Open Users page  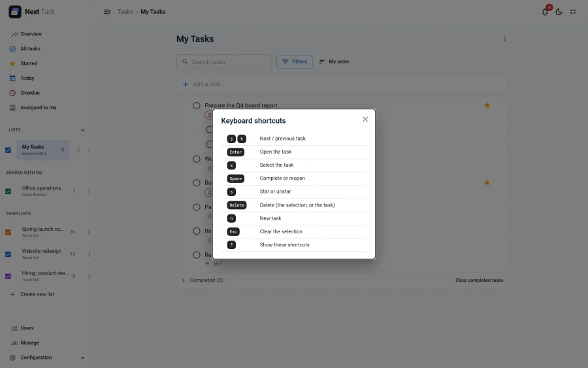coord(27,328)
